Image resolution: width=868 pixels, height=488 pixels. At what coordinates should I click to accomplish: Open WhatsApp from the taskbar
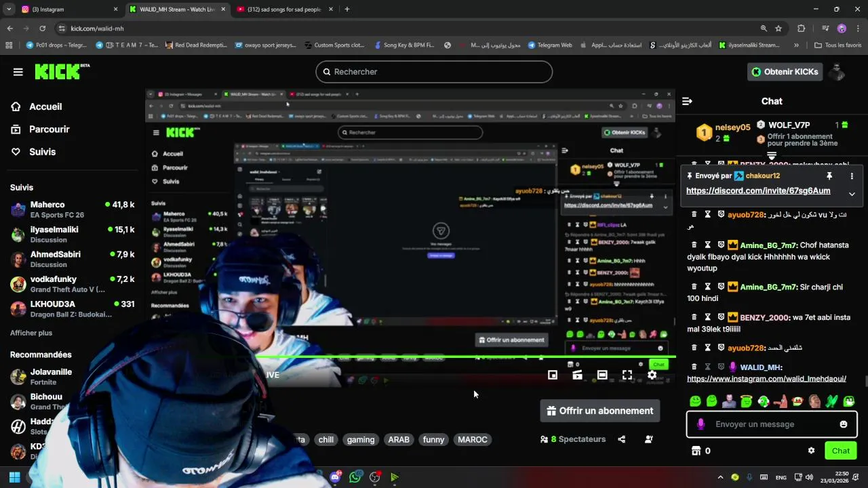[355, 477]
